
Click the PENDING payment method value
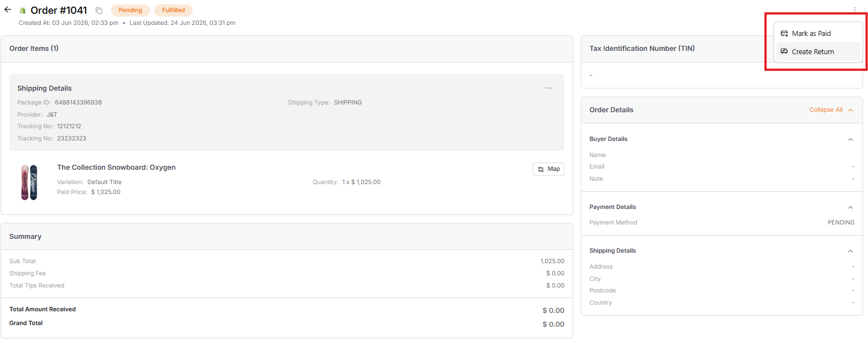[841, 223]
